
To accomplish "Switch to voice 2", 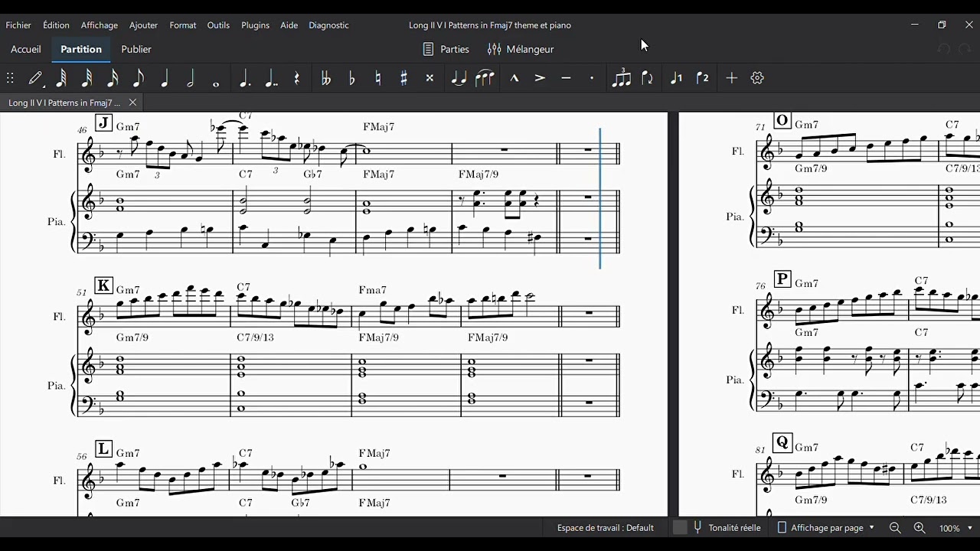I will [x=702, y=78].
